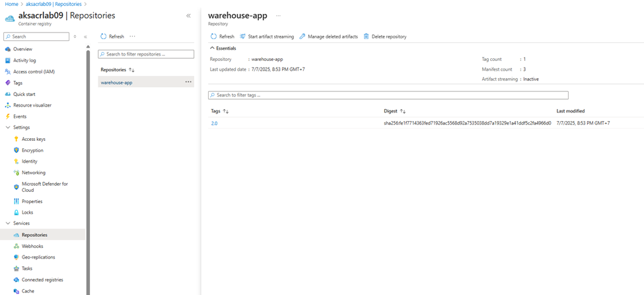Screen dimensions: 644x295
Task: Refresh the warehouse-app repository pane
Action: (222, 36)
